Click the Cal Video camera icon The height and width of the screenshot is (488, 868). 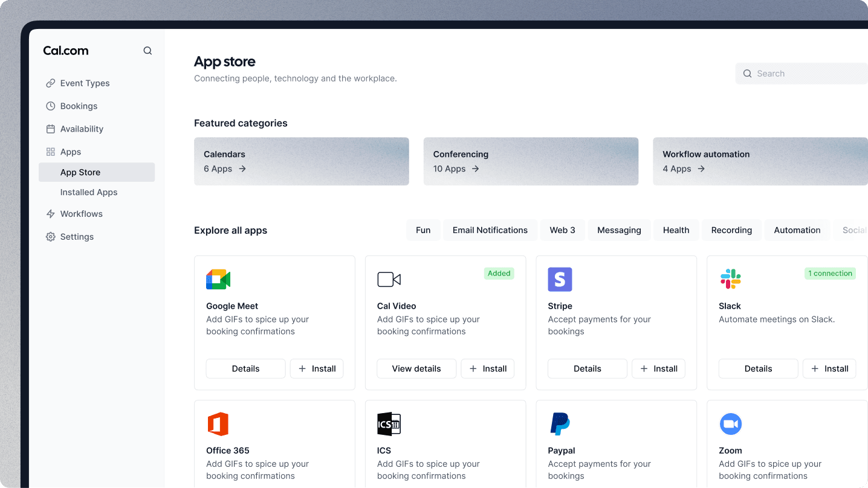(x=389, y=279)
